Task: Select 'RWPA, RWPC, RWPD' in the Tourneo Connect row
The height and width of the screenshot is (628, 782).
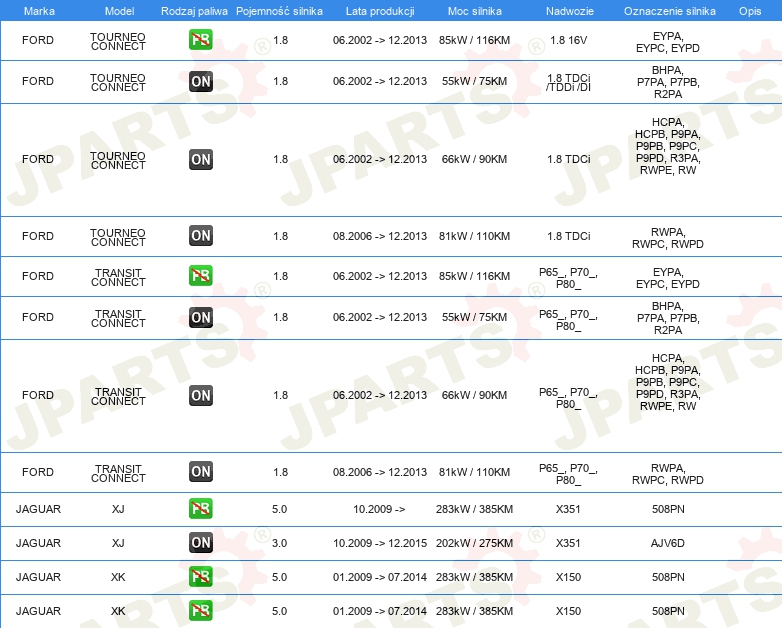Action: [668, 238]
